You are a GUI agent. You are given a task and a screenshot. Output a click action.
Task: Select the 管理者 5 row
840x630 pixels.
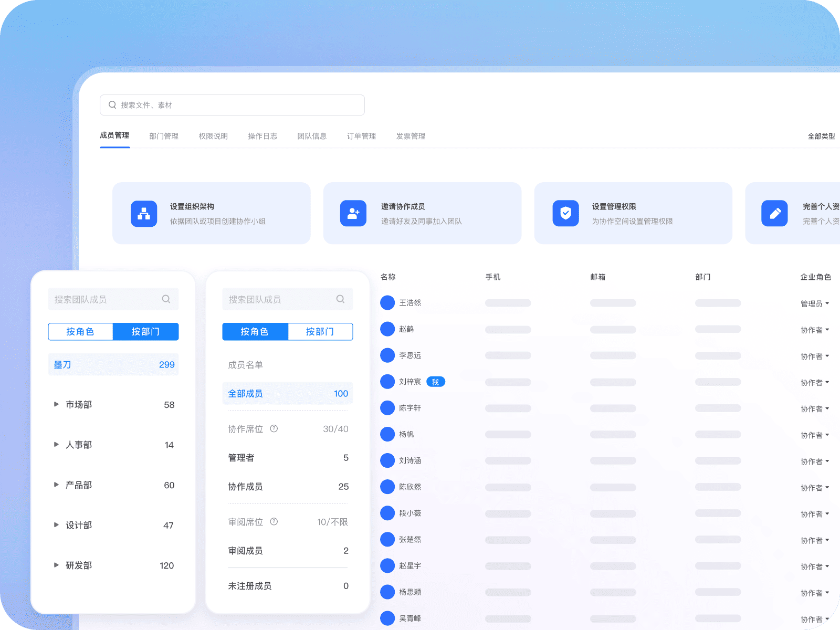tap(288, 458)
